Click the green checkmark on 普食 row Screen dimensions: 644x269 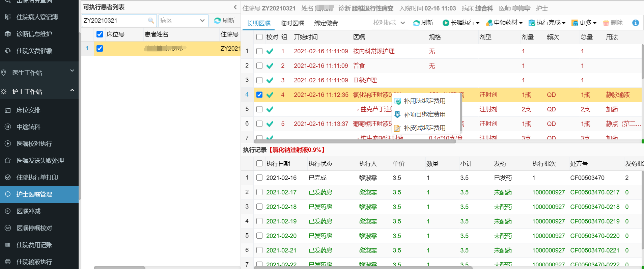(270, 66)
